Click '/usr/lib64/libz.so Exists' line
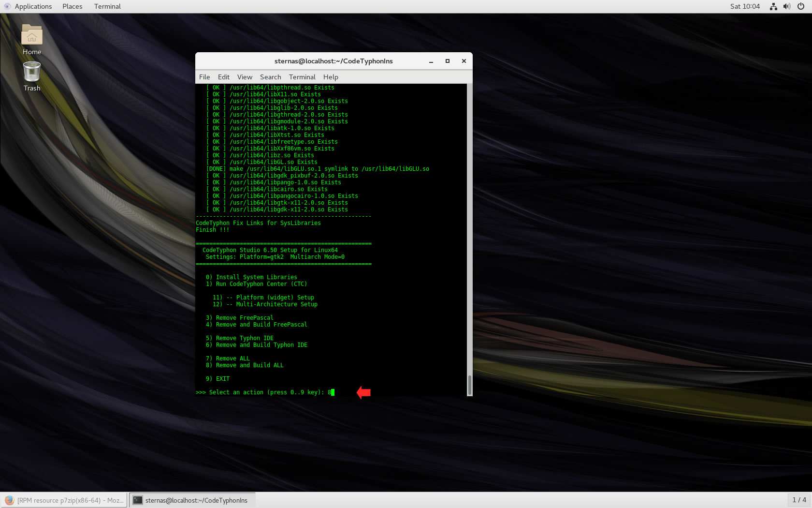 260,155
